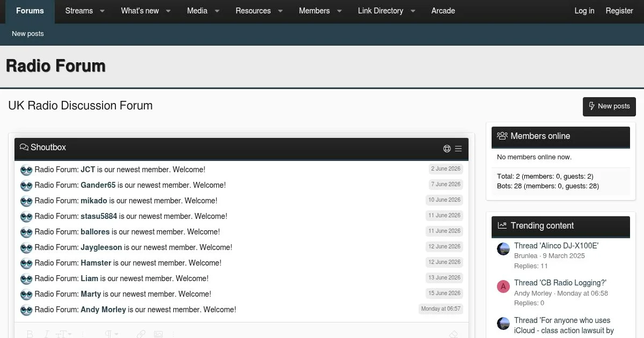Toggle Italic in the shoutbox editor
The image size is (644, 338).
[x=46, y=334]
